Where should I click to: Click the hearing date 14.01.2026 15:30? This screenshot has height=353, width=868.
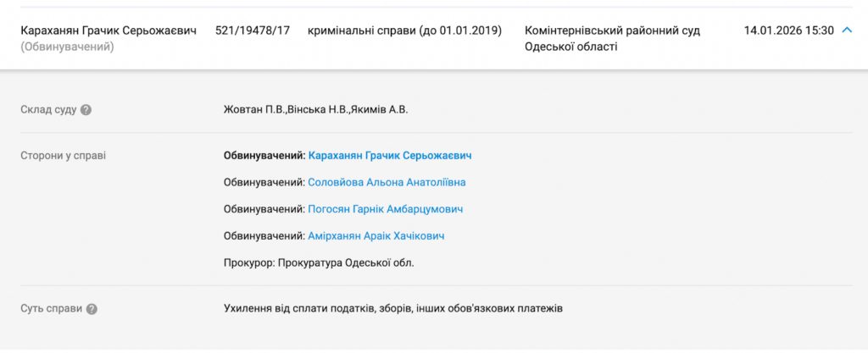[x=788, y=30]
